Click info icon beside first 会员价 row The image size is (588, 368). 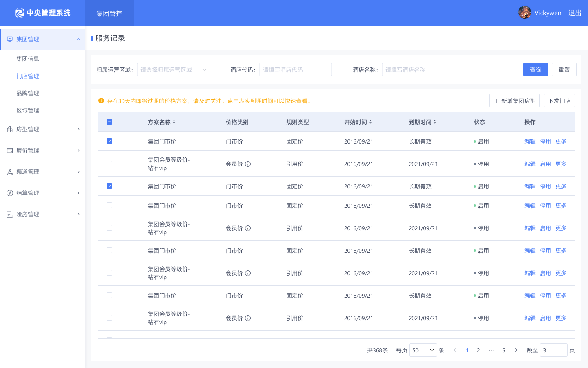coord(248,164)
